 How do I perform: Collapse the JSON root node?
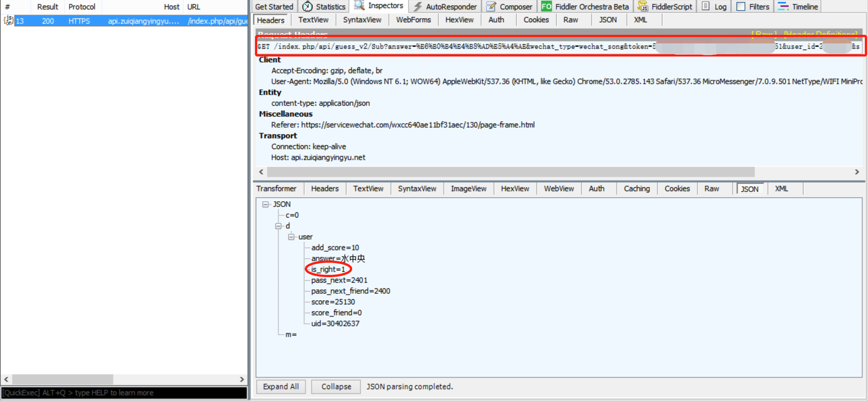(x=266, y=204)
